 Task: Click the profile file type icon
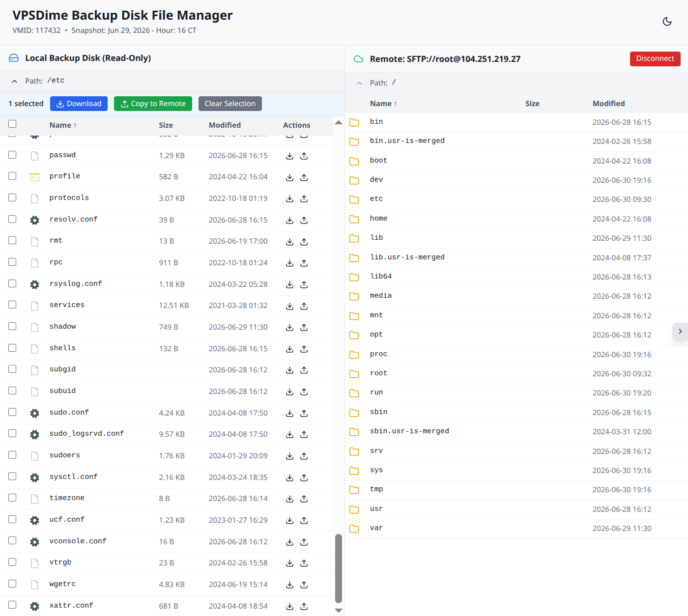34,177
